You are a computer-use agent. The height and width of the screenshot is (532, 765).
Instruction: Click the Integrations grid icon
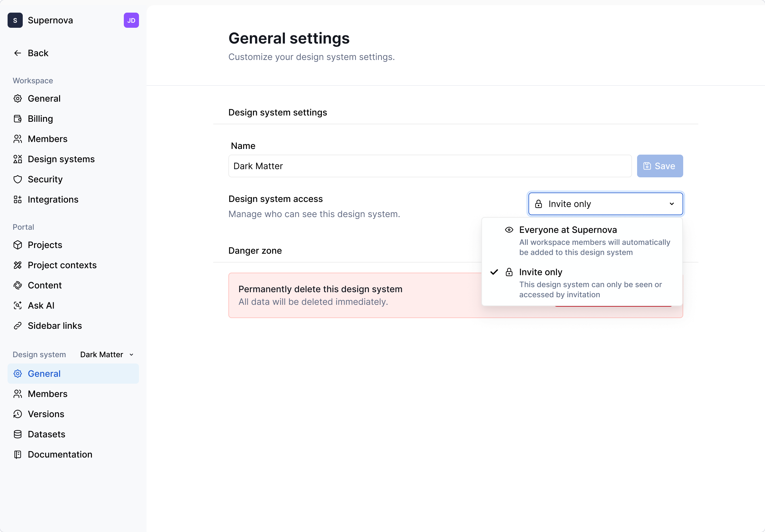click(x=18, y=199)
